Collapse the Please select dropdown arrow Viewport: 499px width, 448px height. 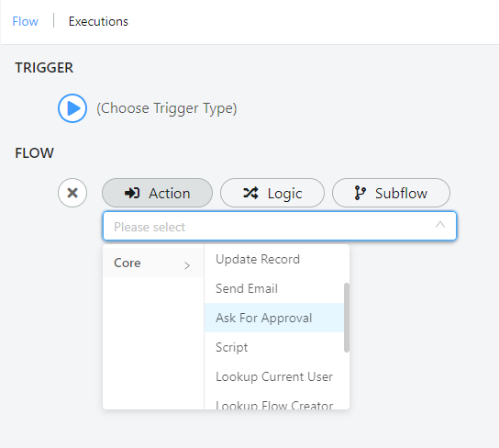click(440, 225)
